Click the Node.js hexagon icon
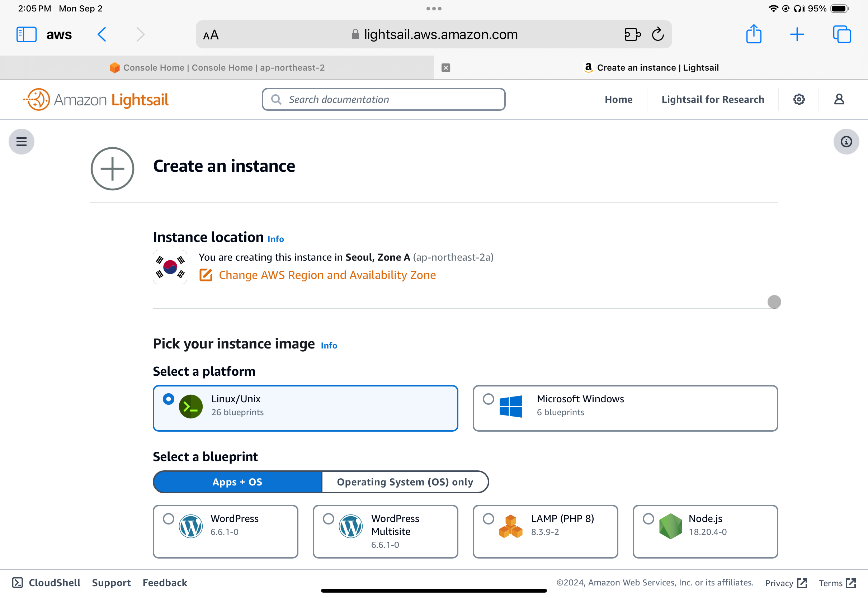 (670, 526)
